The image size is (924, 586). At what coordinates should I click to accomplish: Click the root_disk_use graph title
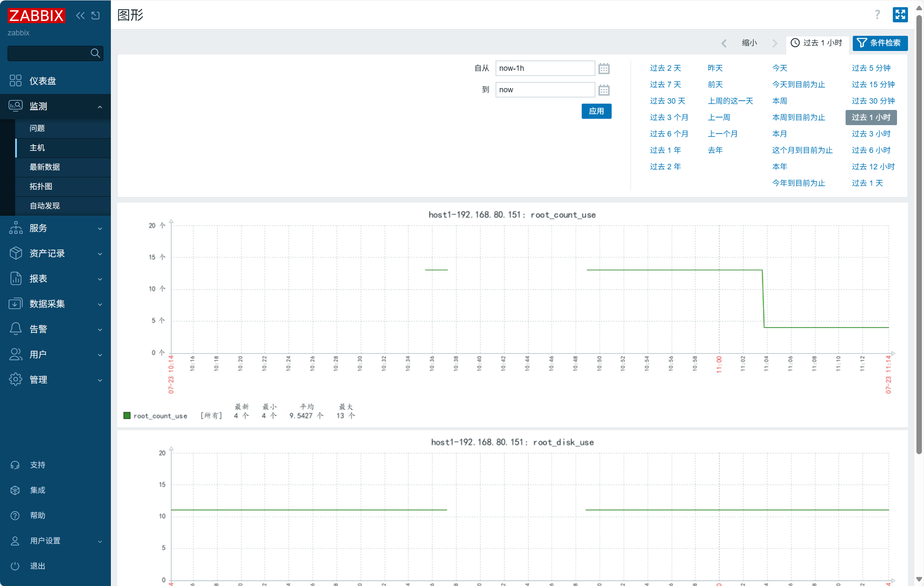513,442
